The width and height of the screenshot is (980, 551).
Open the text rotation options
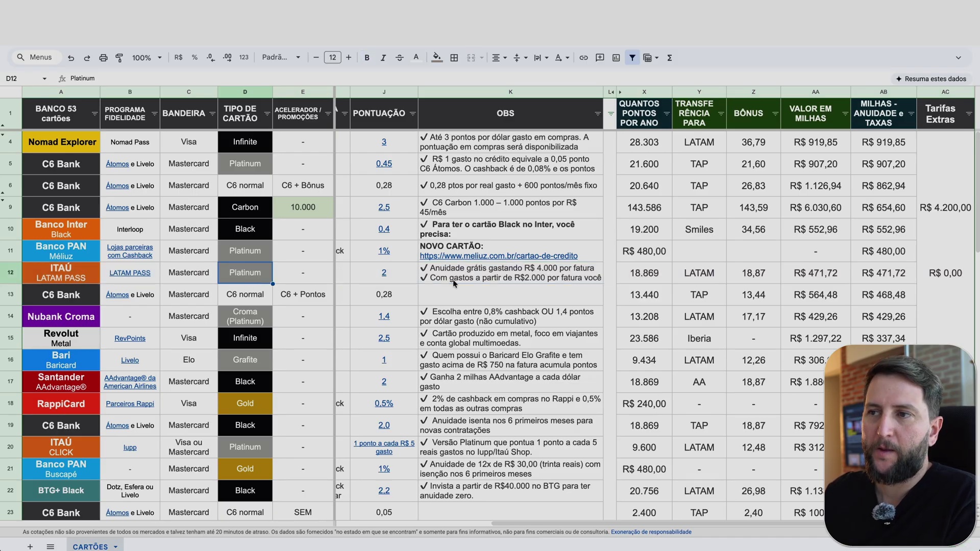(x=561, y=58)
